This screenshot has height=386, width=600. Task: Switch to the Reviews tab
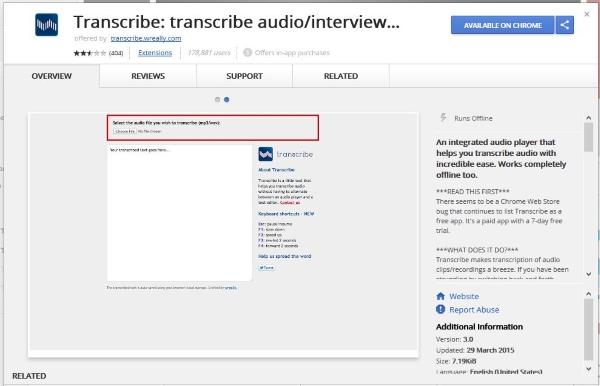(x=148, y=76)
